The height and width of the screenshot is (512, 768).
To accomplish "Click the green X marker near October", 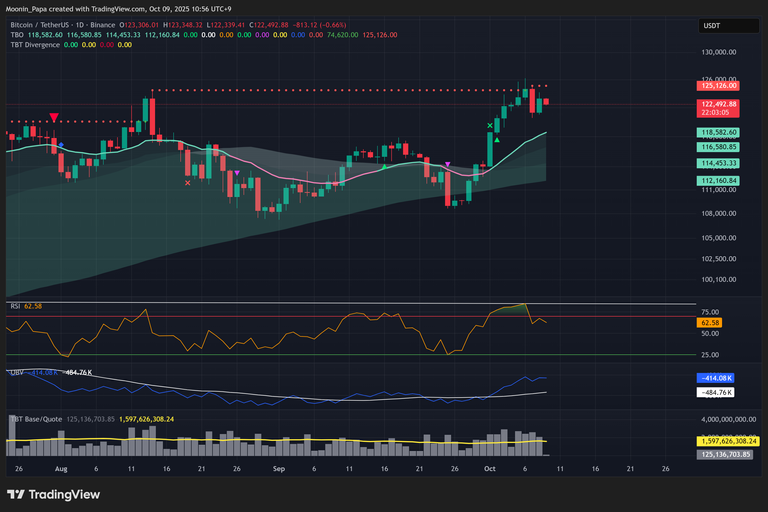I will (x=490, y=125).
